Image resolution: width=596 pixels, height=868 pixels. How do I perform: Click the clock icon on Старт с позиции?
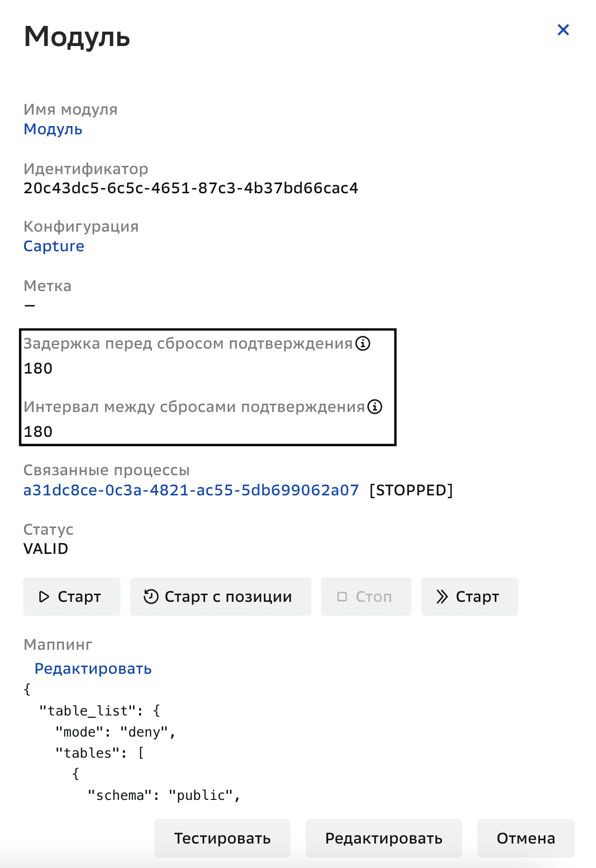[150, 597]
